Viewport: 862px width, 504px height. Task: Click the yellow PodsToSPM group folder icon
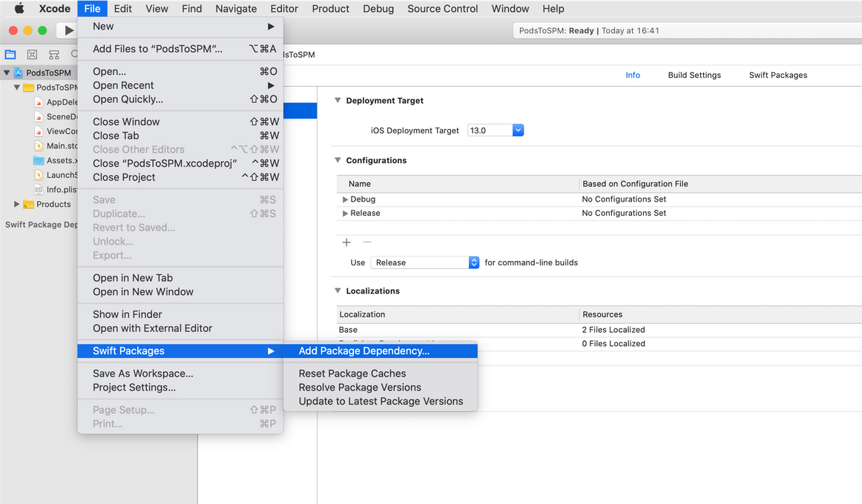tap(29, 87)
